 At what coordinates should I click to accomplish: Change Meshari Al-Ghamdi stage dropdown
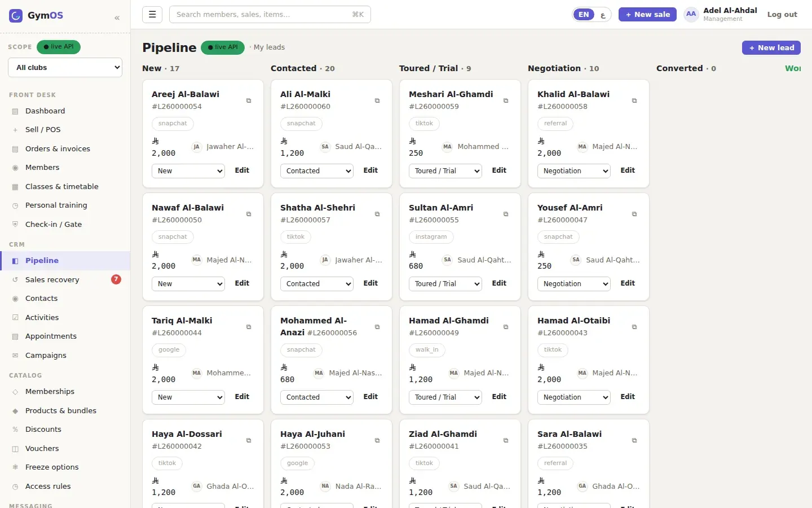[445, 171]
